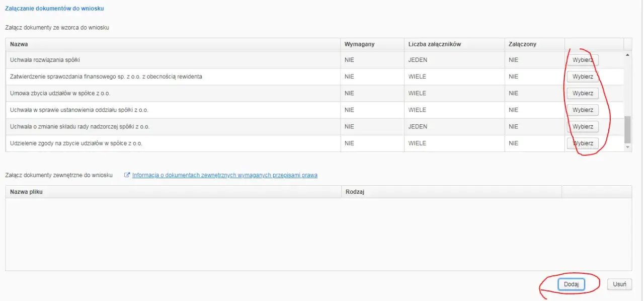Select the Umowa zbycia udziałów row name
The width and height of the screenshot is (644, 301).
click(60, 94)
